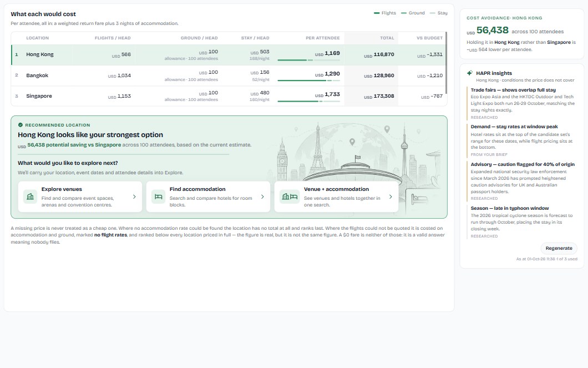Click the FLIGHTS / HEAD column header

tap(113, 38)
